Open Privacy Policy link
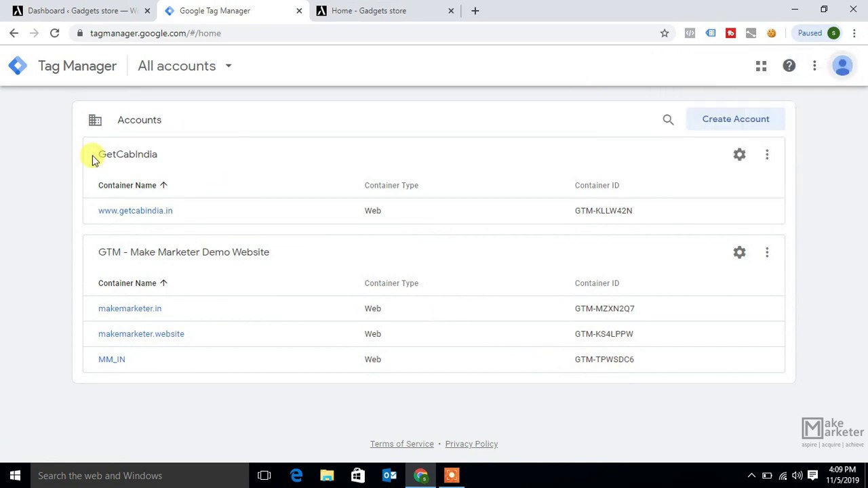 click(471, 444)
